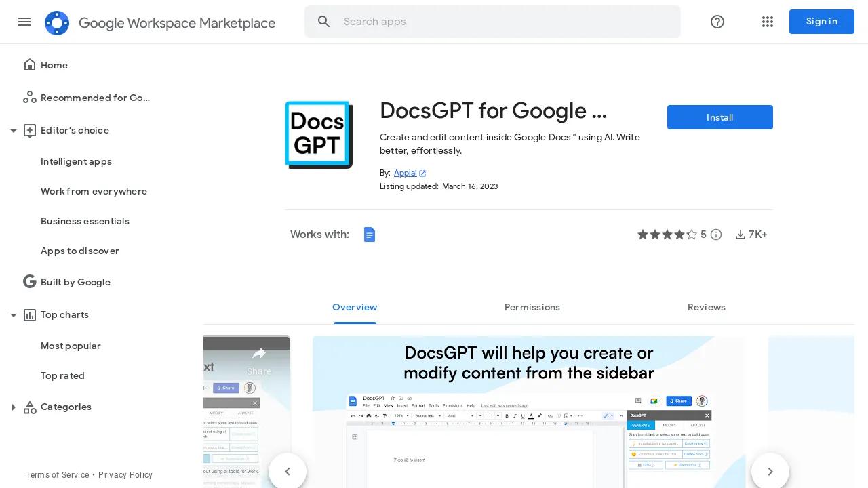Click the Categories shapes icon
This screenshot has width=868, height=488.
[x=30, y=407]
